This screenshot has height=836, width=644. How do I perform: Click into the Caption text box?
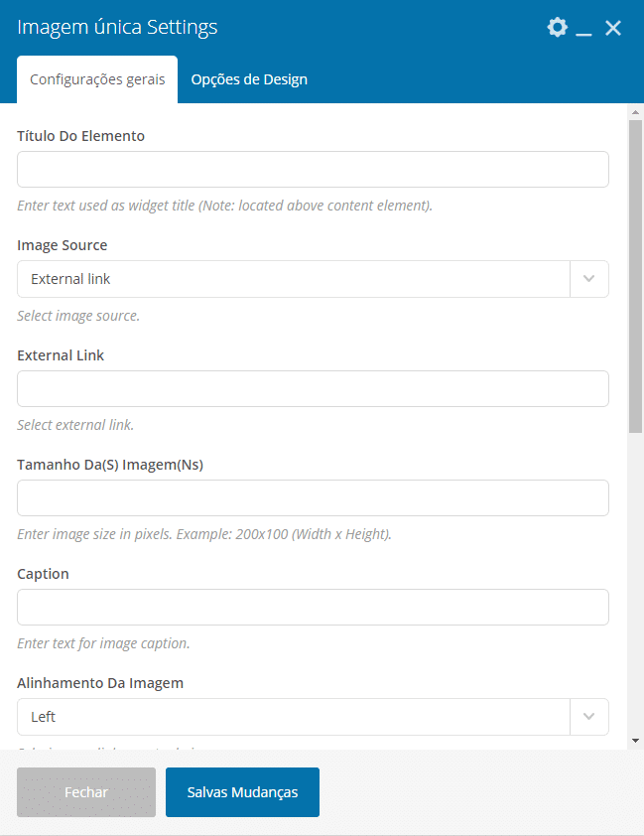(x=313, y=608)
